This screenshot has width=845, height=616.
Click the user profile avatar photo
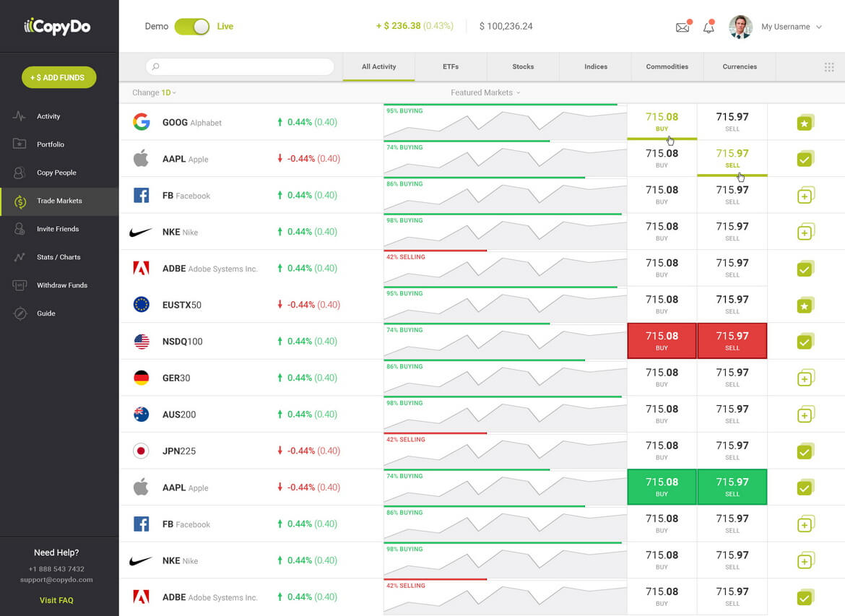click(740, 27)
